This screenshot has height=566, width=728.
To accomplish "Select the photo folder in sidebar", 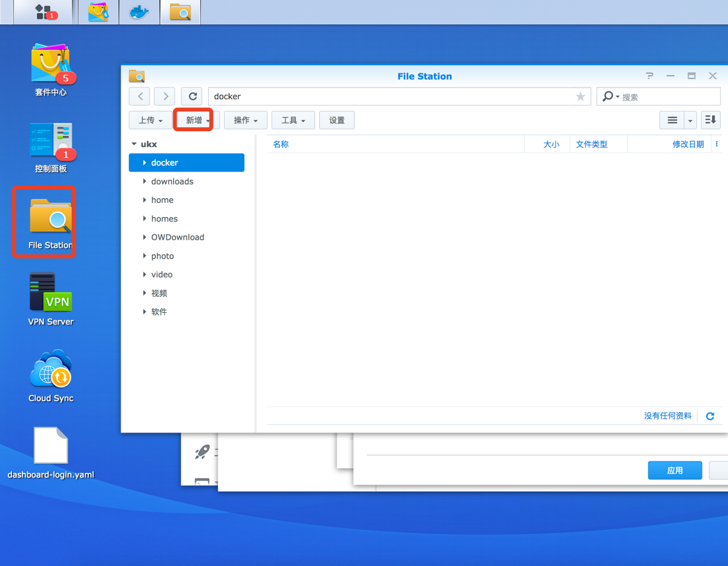I will click(163, 256).
